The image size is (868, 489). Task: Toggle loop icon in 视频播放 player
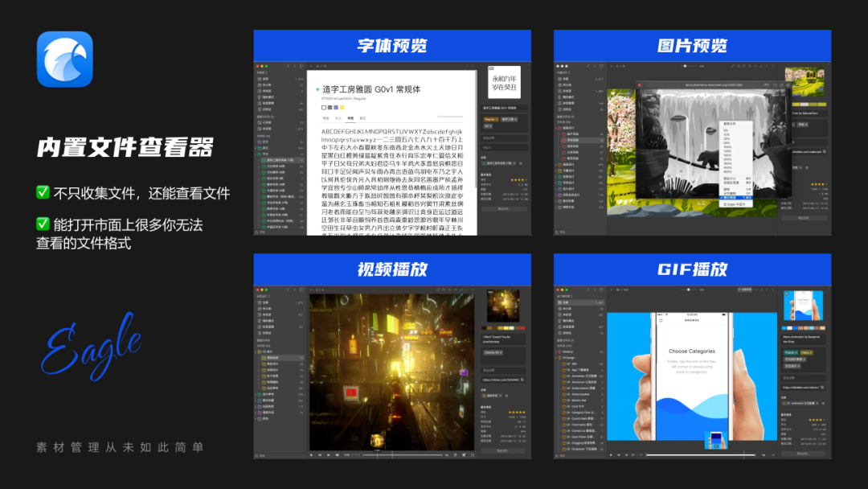click(456, 454)
